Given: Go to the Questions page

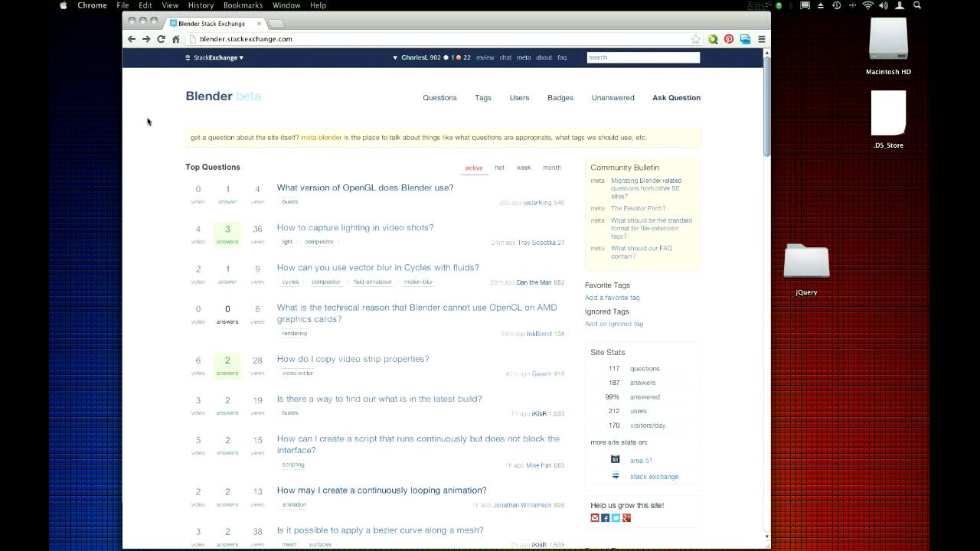Looking at the screenshot, I should pyautogui.click(x=439, y=98).
